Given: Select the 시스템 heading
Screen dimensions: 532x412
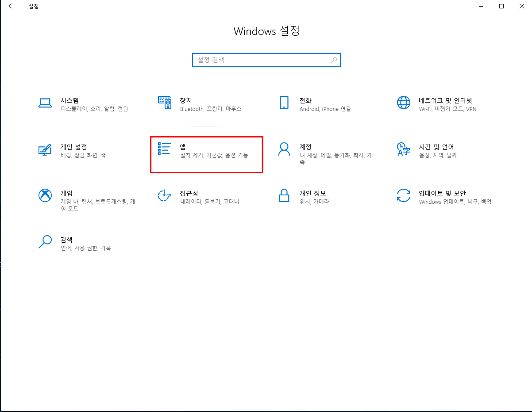Looking at the screenshot, I should tap(69, 100).
